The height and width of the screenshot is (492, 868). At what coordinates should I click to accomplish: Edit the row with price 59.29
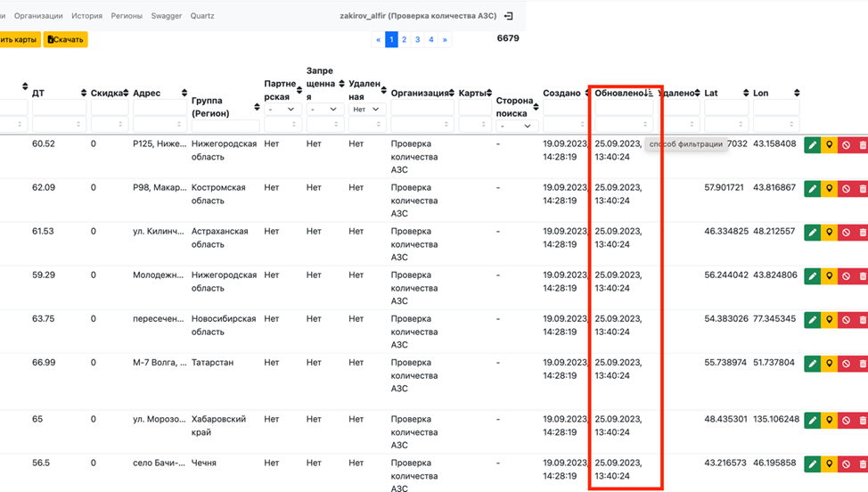(812, 276)
